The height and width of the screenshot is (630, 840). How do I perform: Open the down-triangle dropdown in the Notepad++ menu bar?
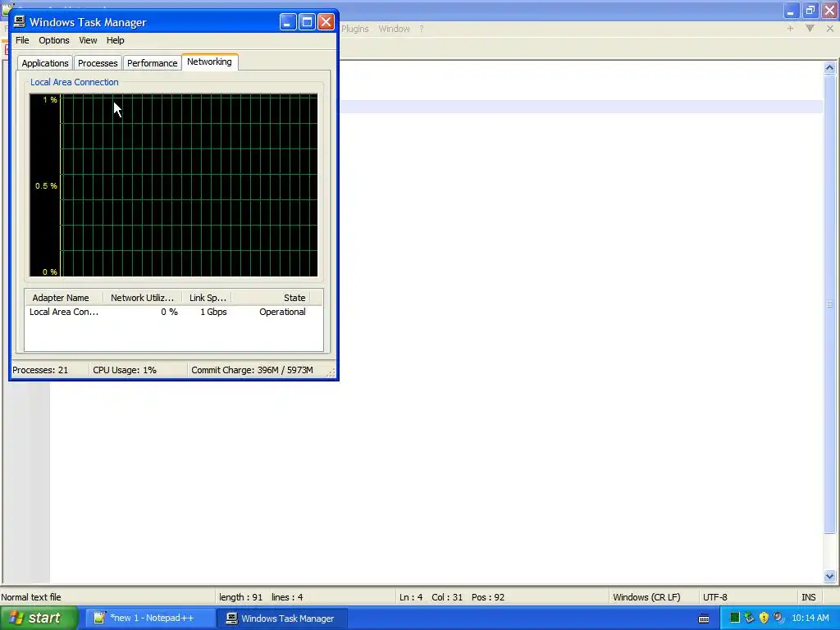point(810,29)
